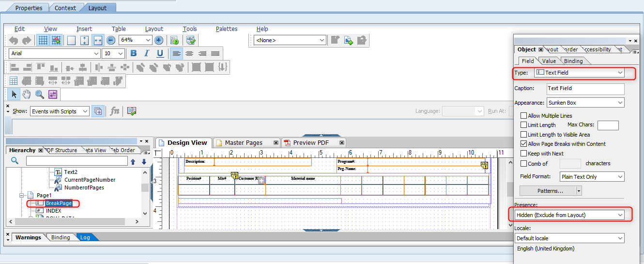
Task: Check the Keep with Next option
Action: point(523,154)
